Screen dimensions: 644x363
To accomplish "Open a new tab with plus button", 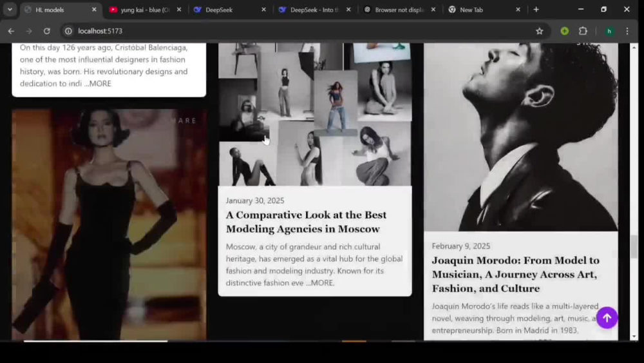I will click(x=536, y=10).
